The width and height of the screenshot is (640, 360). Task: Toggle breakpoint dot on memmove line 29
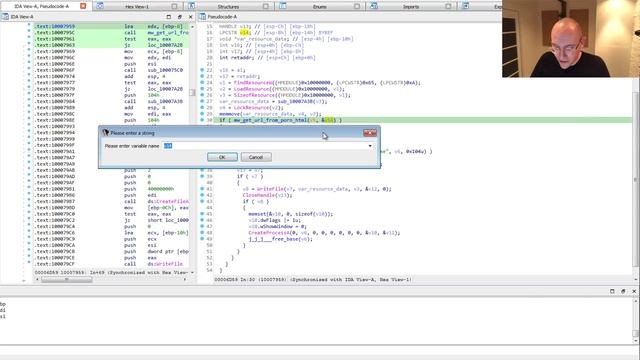coord(202,114)
